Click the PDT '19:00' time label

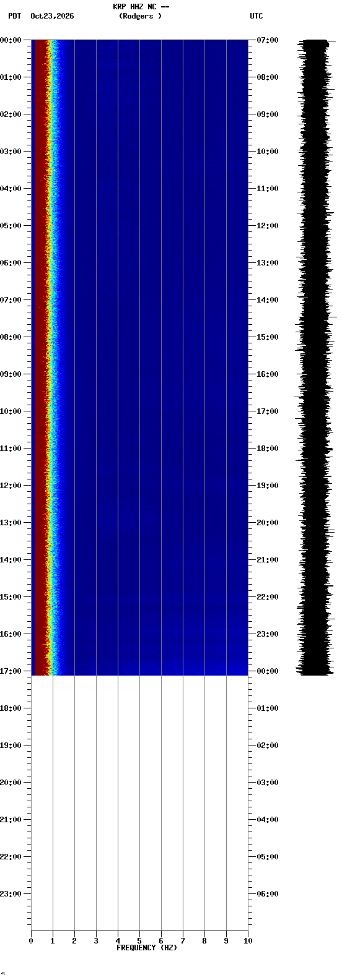click(11, 746)
